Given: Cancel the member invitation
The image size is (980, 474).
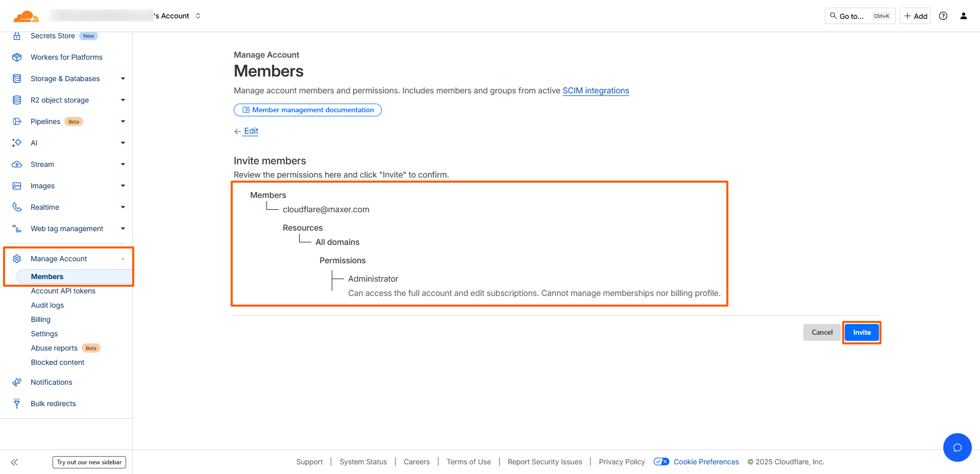Looking at the screenshot, I should pos(822,332).
